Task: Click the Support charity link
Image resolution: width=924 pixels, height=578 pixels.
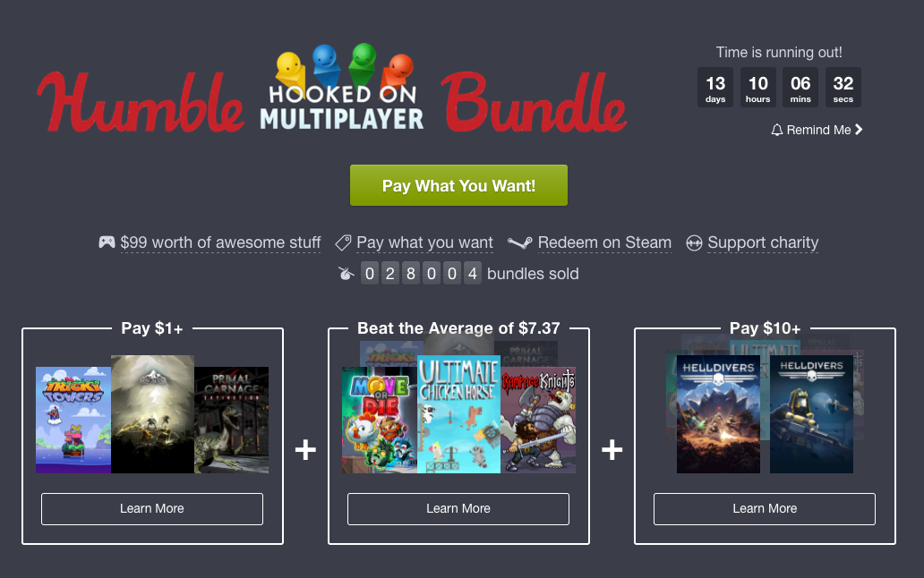Action: point(763,242)
